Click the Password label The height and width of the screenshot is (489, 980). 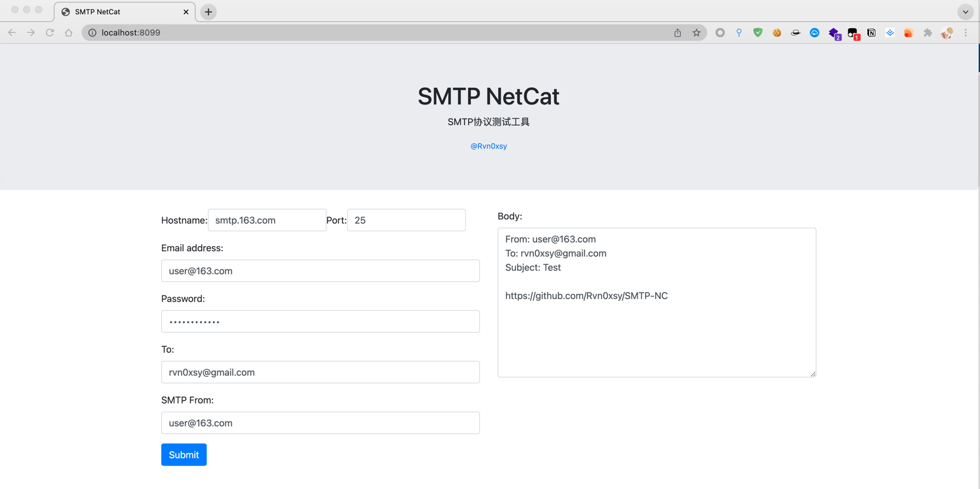click(183, 299)
